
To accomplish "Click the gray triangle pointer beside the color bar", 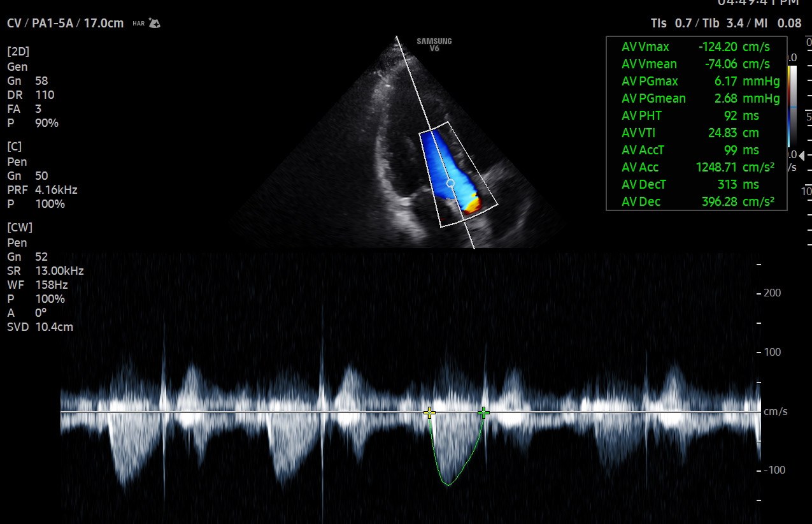I will pos(801,156).
